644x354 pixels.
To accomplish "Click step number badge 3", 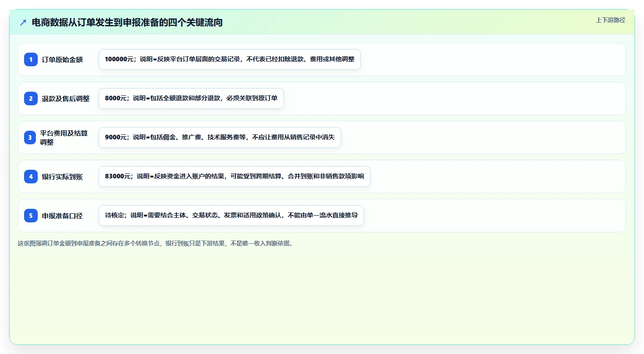I will tap(30, 138).
